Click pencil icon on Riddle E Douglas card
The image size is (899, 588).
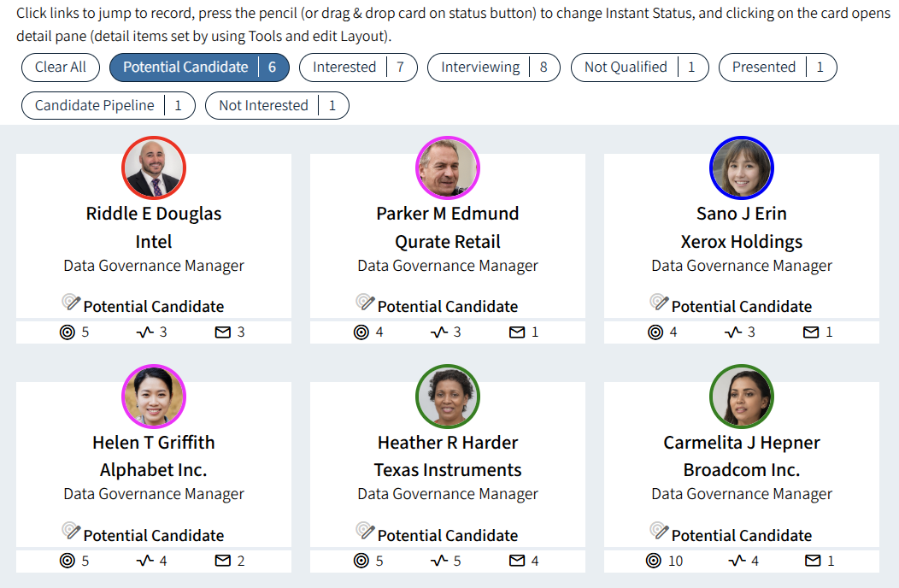[72, 303]
